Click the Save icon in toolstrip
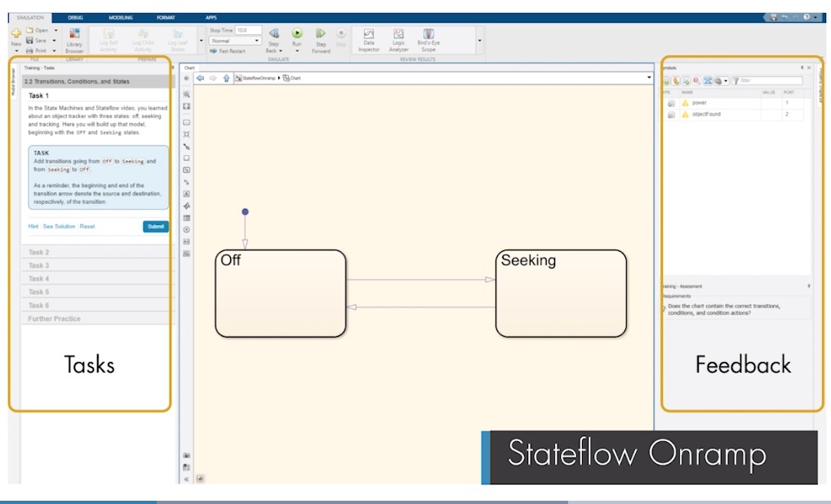 29,40
